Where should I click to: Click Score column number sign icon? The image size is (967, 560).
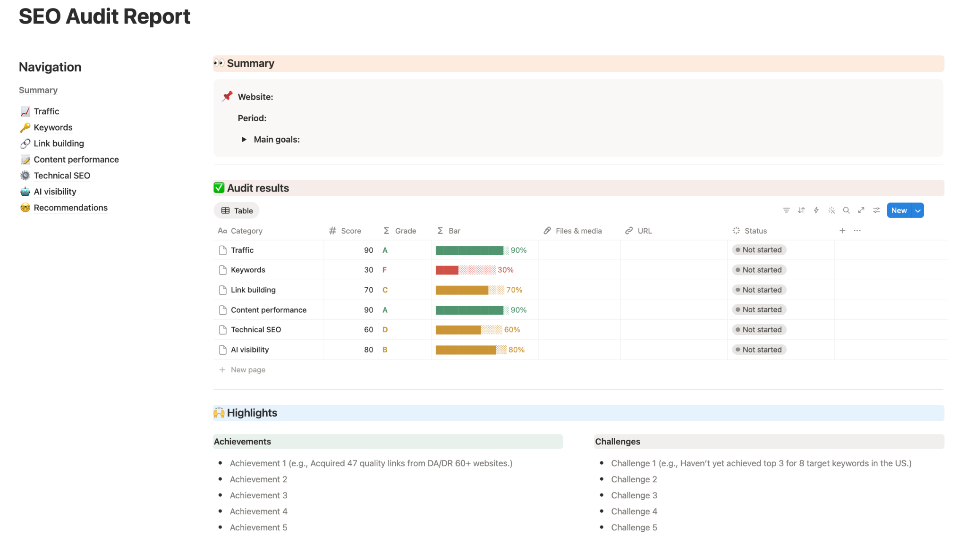coord(333,231)
